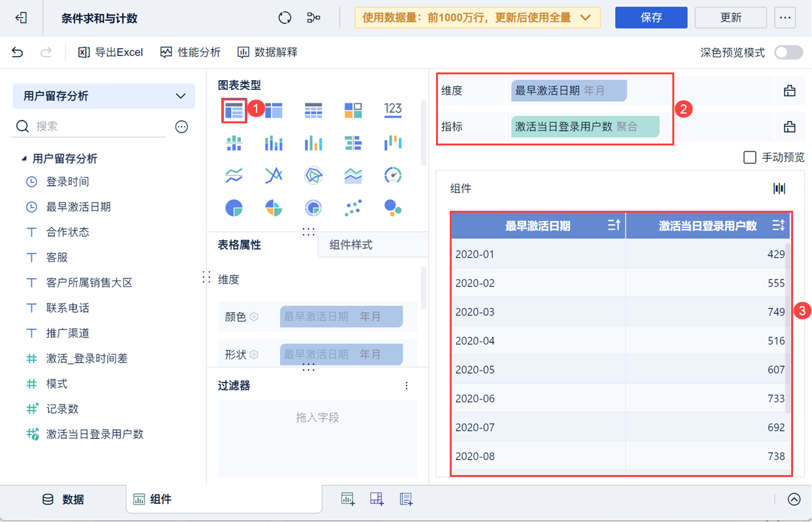Switch to the 组件 tab
The image size is (812, 522).
click(x=225, y=499)
